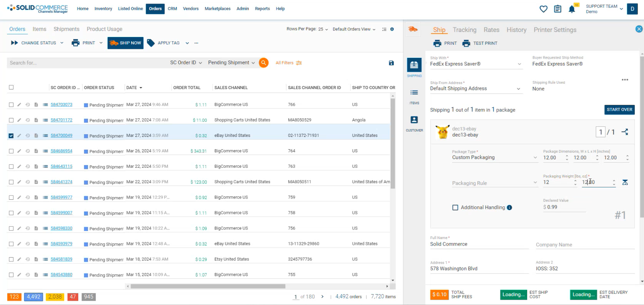Viewport: 644px width, 305px height.
Task: Open the Orders menu
Action: (x=155, y=8)
